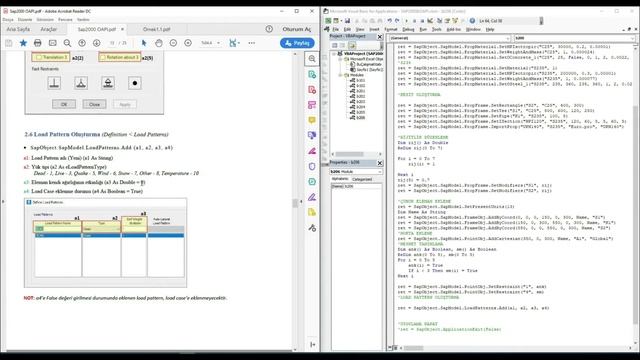Run the macro with the VBA play icon

click(x=406, y=20)
